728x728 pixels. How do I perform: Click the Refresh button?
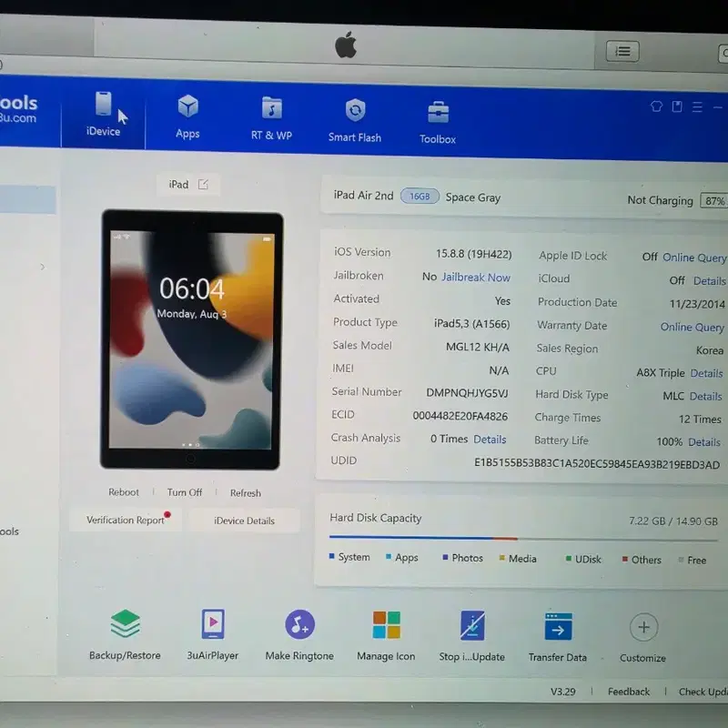(245, 493)
